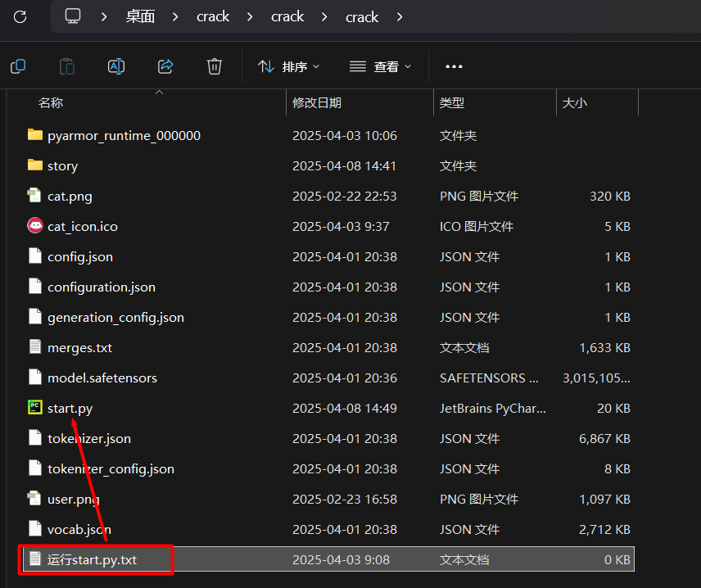Click the delete trash icon
Screen dimensions: 701x588
[x=215, y=66]
